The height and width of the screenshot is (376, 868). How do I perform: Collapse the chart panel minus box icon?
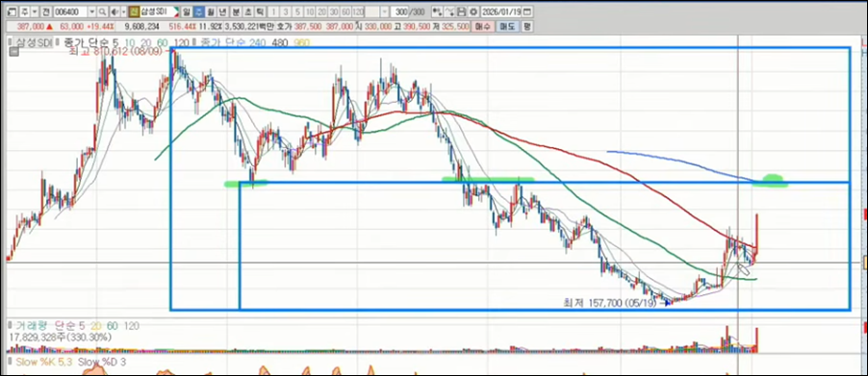(x=13, y=52)
